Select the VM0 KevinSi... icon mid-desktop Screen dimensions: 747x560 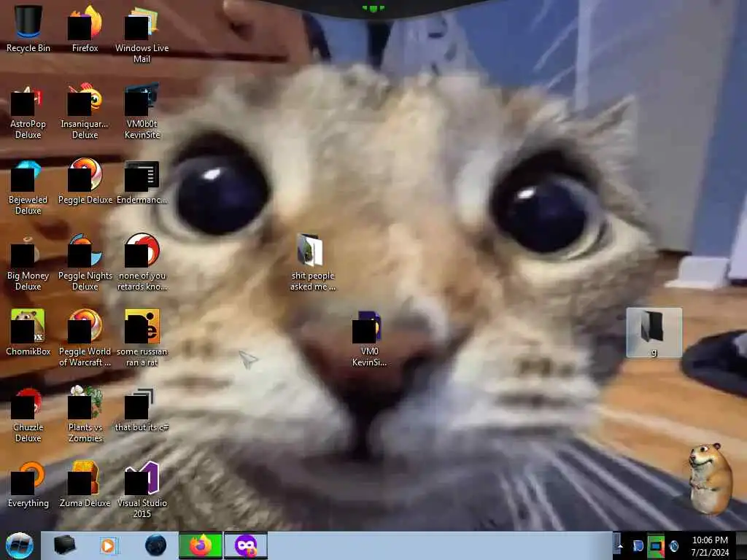(369, 338)
